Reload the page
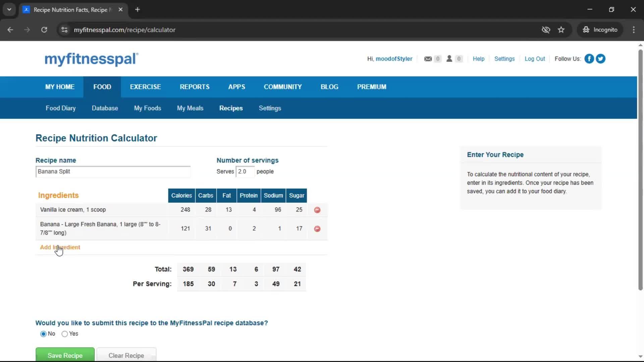Screen dimensions: 644x362 pos(44,30)
